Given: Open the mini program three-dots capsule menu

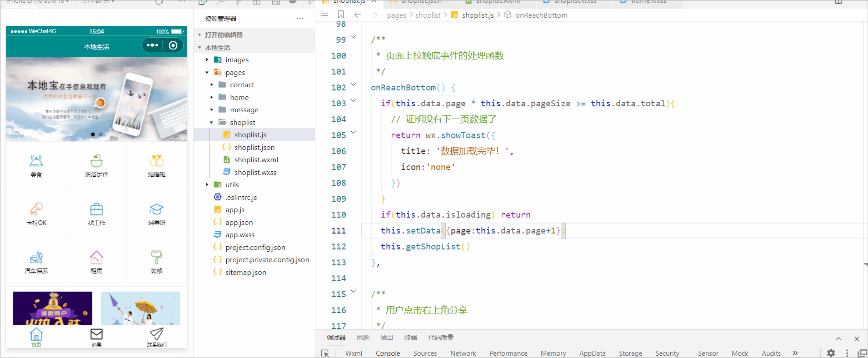Looking at the screenshot, I should click(x=152, y=45).
